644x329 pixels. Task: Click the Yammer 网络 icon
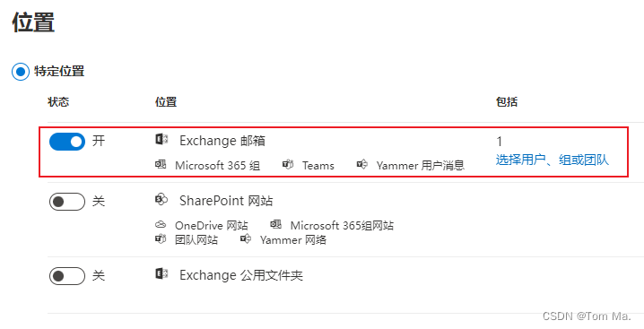tap(246, 238)
